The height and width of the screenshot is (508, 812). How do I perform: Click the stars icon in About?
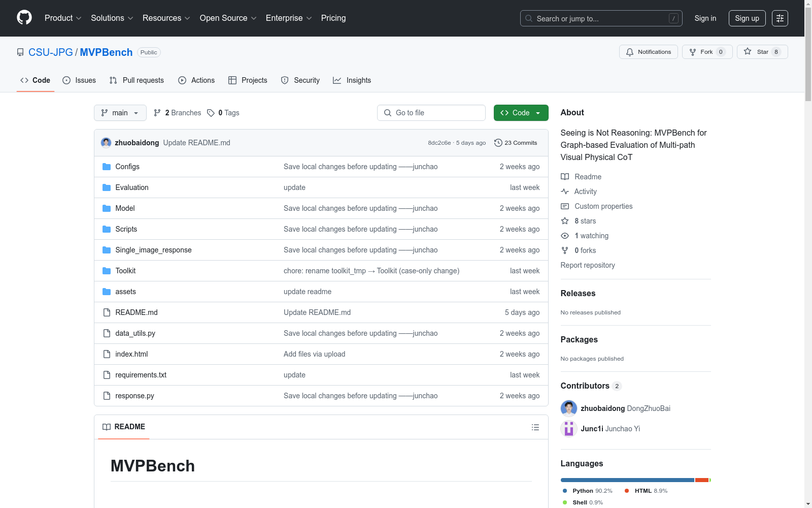[565, 221]
